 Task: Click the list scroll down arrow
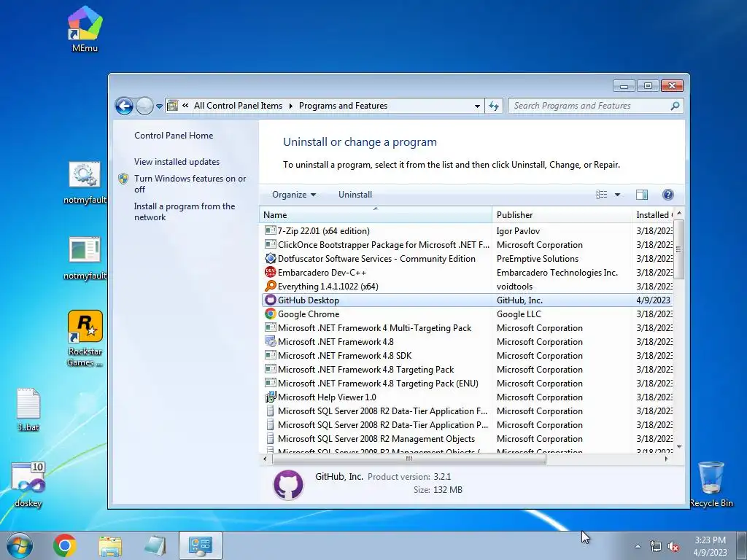(679, 447)
